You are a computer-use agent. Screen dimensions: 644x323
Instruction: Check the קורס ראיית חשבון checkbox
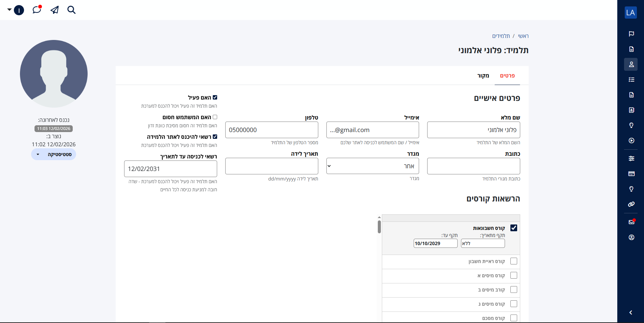pyautogui.click(x=513, y=261)
